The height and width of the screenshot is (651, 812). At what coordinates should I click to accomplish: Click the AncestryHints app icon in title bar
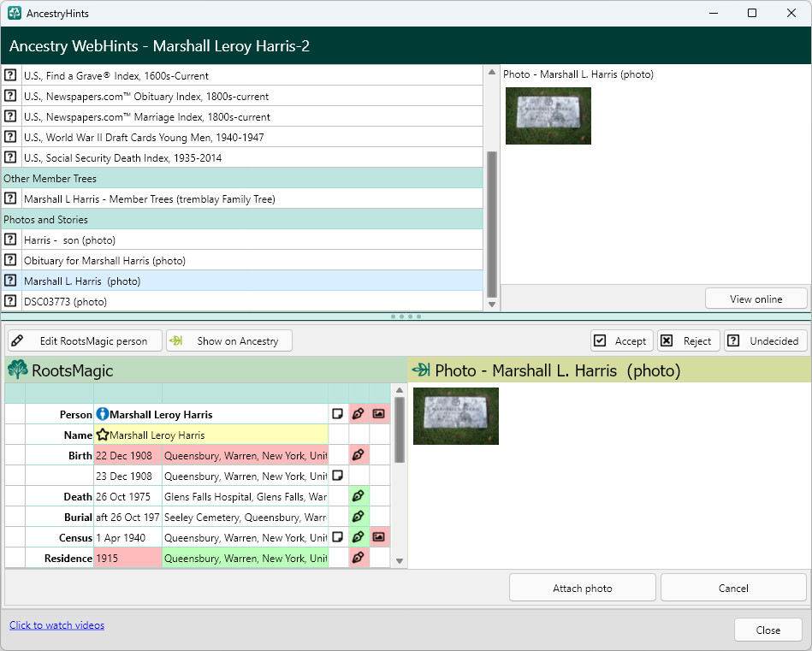(14, 13)
